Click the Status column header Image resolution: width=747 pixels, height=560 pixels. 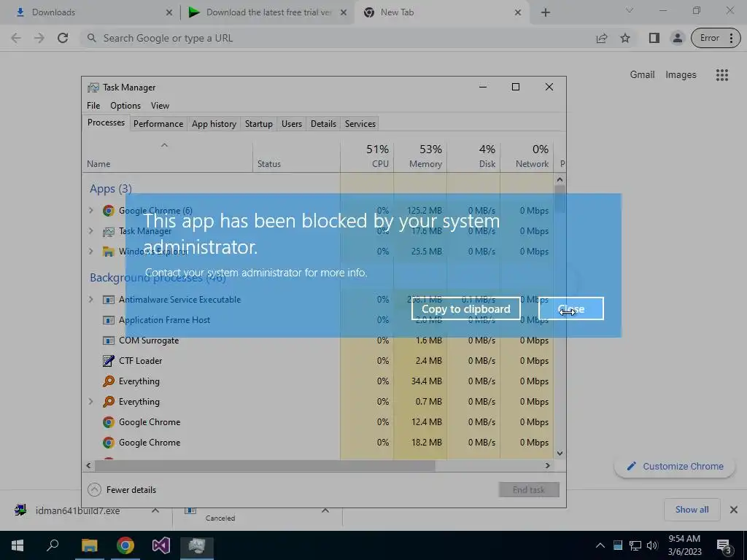296,156
